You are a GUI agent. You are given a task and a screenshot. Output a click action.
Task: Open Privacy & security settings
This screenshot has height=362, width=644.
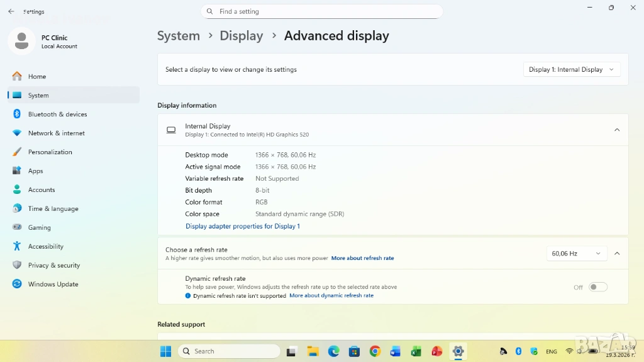point(53,265)
